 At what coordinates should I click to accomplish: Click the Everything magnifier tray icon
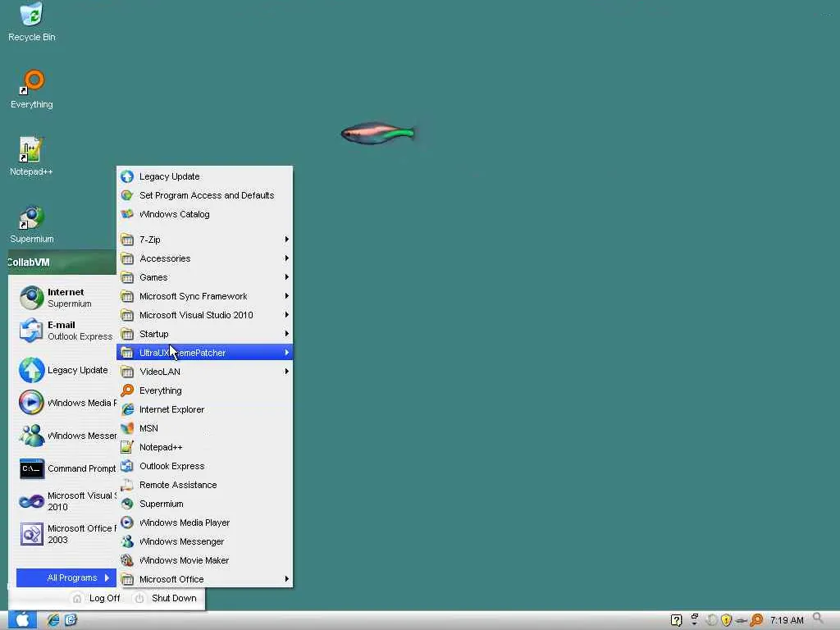tap(756, 620)
